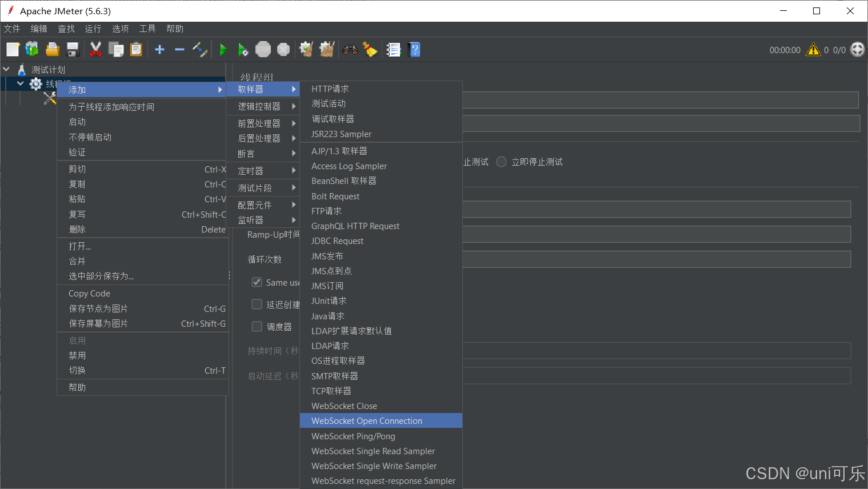This screenshot has width=868, height=489.
Task: Open the 文件 menu
Action: pyautogui.click(x=12, y=29)
